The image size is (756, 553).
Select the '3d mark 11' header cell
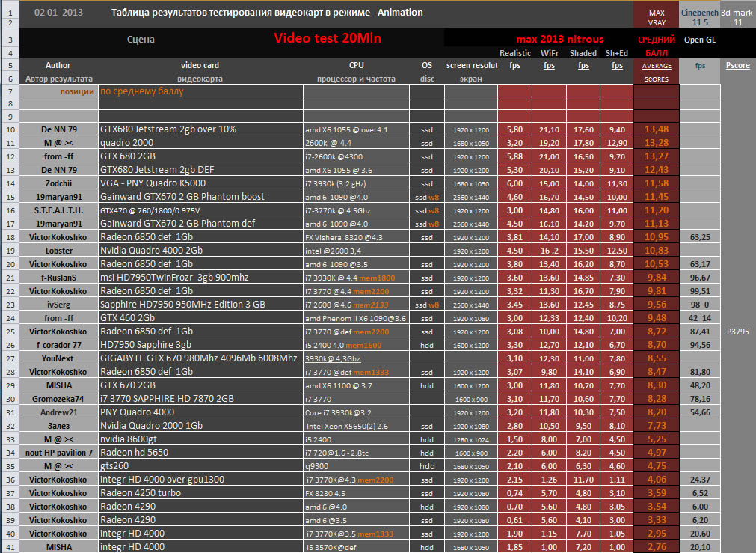click(x=737, y=17)
